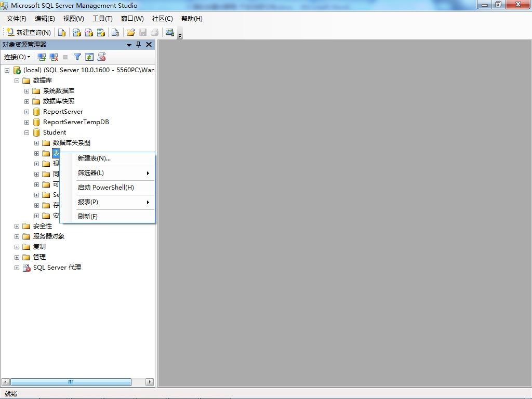Click the scrollbar left arrow in Object Explorer
Image resolution: width=532 pixels, height=399 pixels.
[5, 382]
